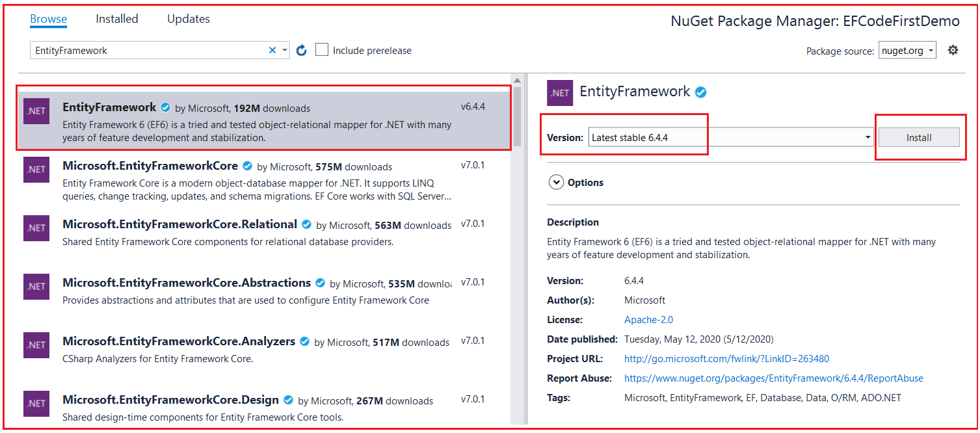Enable the Include prerelease checkbox

click(x=322, y=49)
